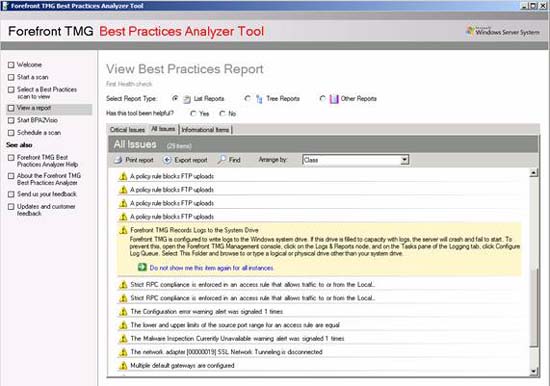Click warning icon for 'Multiple default gateways are configured'
Image resolution: width=550 pixels, height=386 pixels.
coord(123,366)
